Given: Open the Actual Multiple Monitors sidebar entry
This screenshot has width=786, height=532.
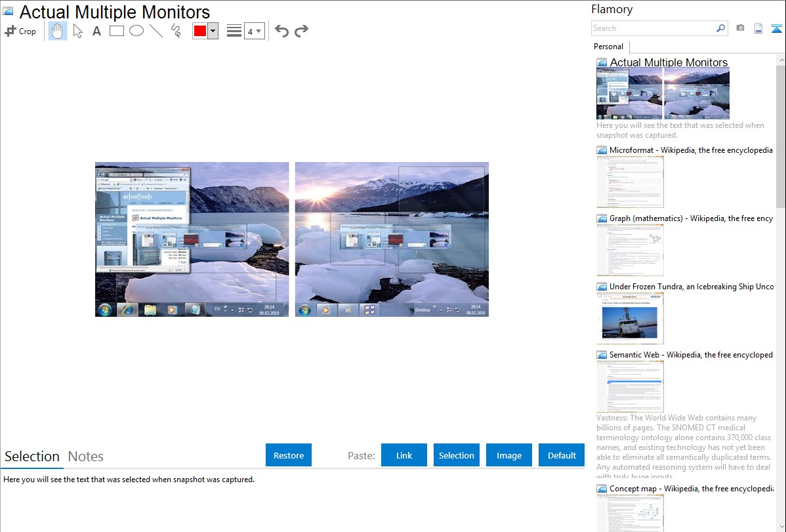Looking at the screenshot, I should 669,62.
